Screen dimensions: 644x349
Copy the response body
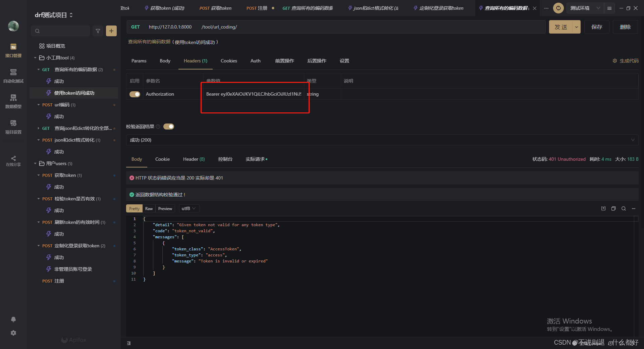click(x=613, y=208)
